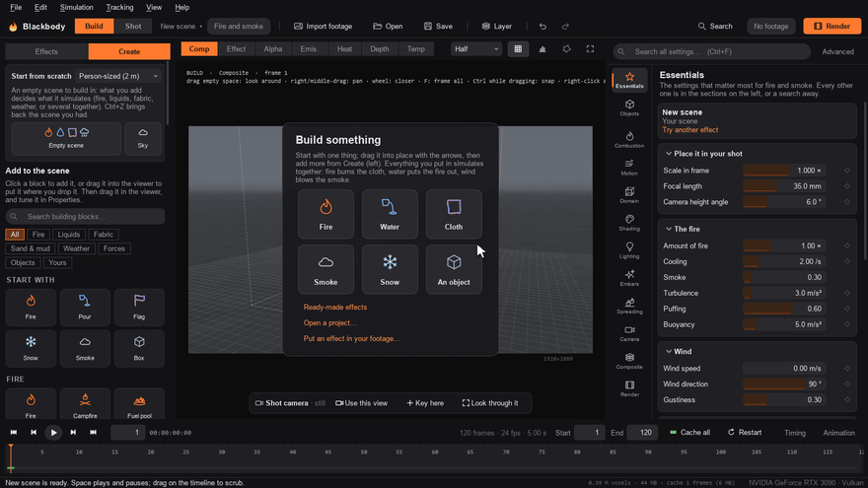Screen dimensions: 868x488
Task: Open the Fire and smoke scene selector
Action: [x=239, y=26]
